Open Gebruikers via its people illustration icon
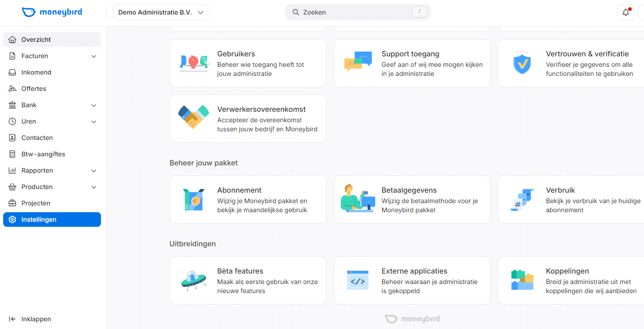This screenshot has width=644, height=329. (x=193, y=63)
